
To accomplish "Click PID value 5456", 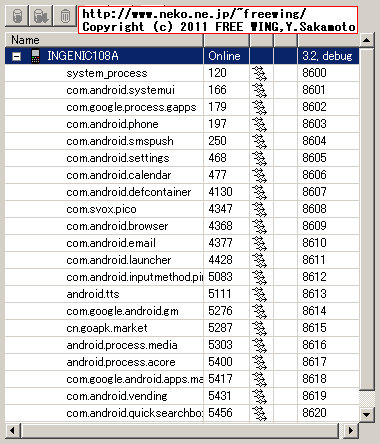I will pos(220,413).
